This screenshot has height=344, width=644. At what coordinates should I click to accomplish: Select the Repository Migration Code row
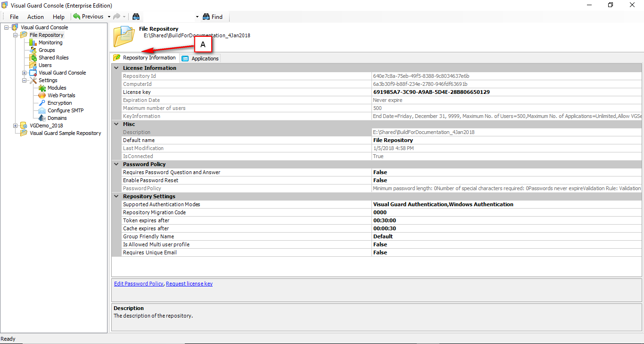pos(382,212)
